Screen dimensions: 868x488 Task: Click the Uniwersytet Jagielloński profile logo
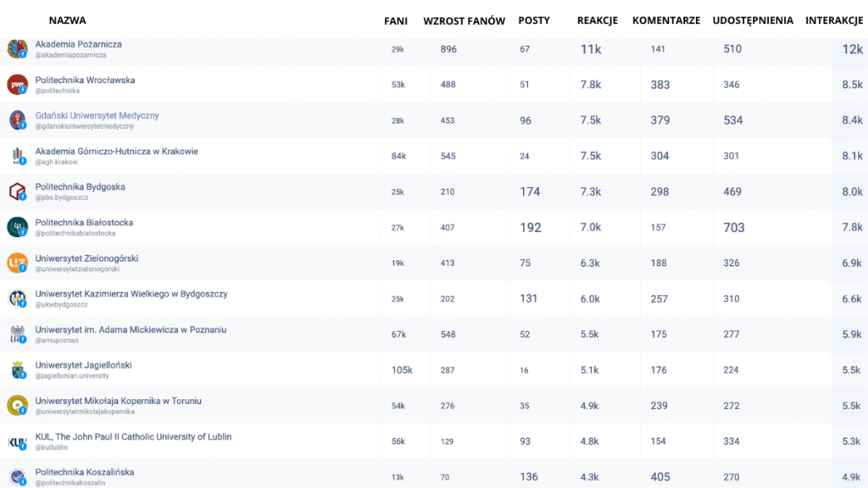pos(17,370)
